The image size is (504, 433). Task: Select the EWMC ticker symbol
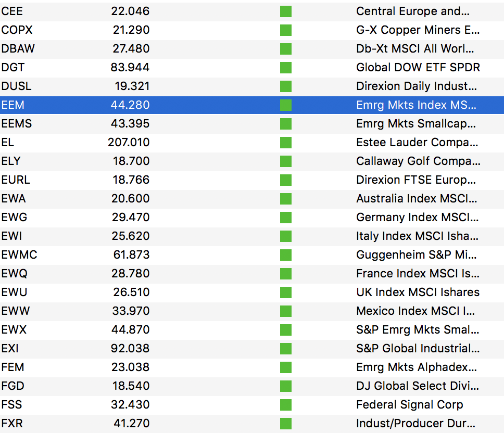coord(19,254)
